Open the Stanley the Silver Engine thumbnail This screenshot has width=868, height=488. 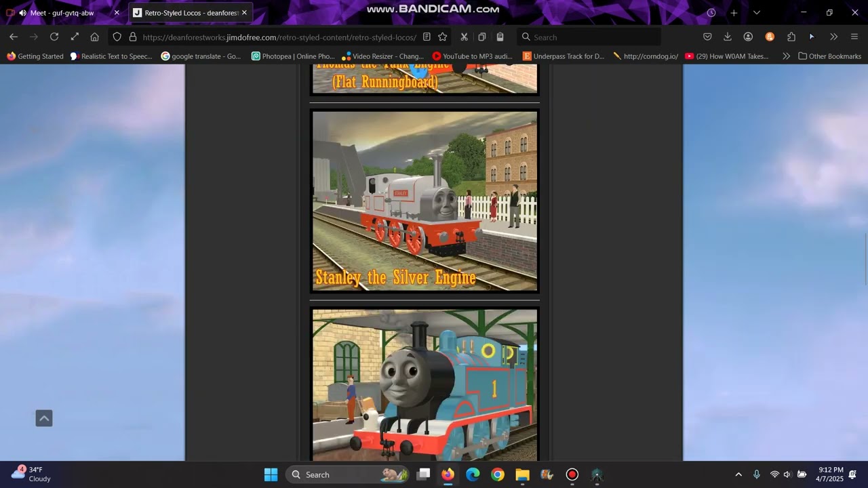pos(425,201)
